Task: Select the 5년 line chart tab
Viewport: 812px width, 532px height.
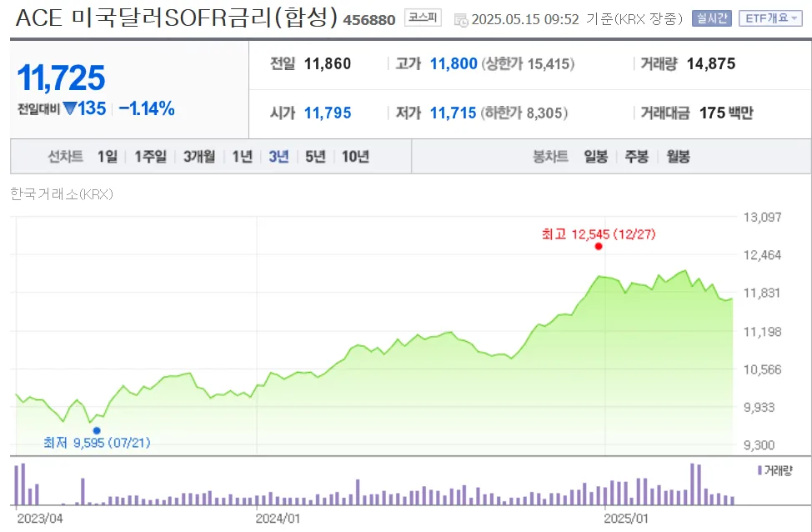Action: click(315, 157)
